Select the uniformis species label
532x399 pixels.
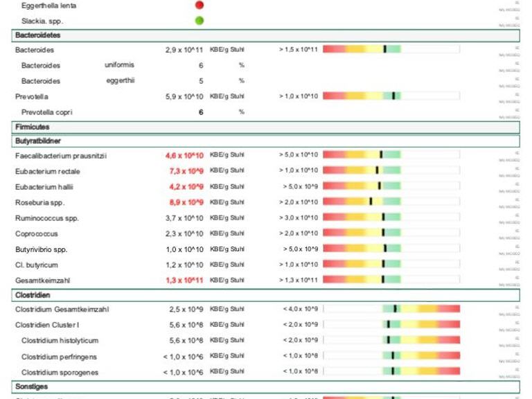coord(119,65)
